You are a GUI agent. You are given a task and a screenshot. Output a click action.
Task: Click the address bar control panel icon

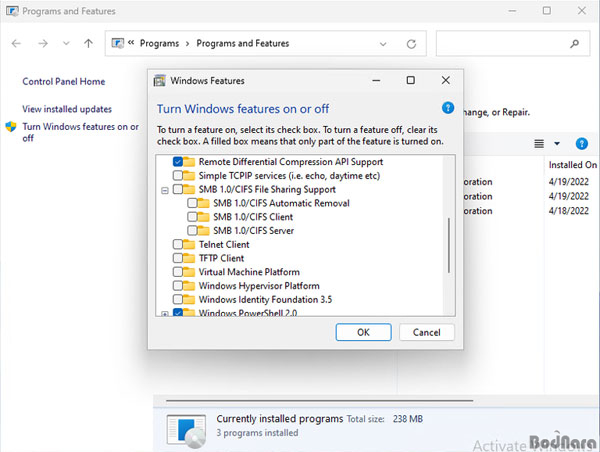coord(117,43)
